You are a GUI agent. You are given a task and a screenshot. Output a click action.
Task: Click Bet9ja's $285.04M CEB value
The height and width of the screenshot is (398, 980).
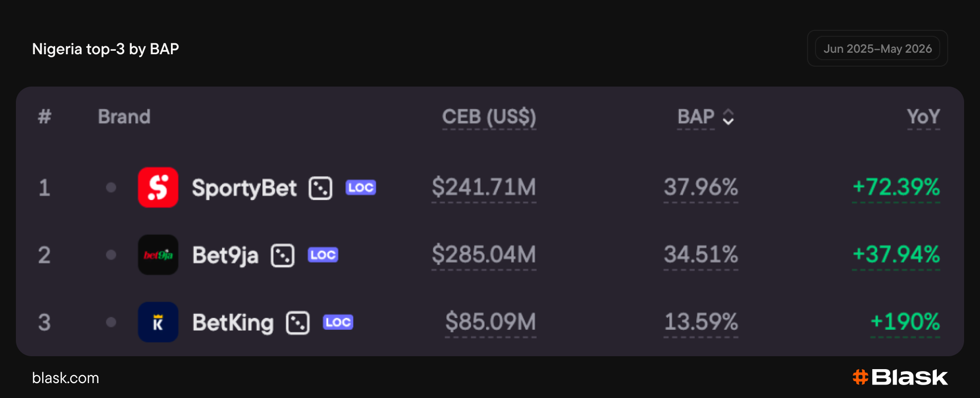[x=484, y=255]
